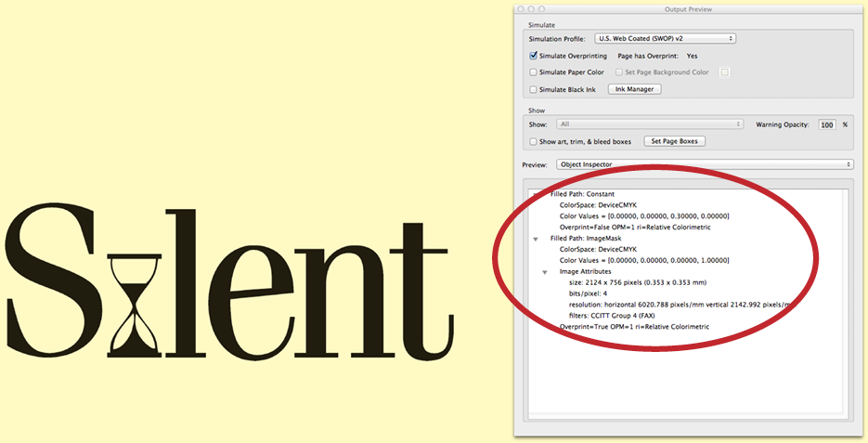This screenshot has height=443, width=868.
Task: Click the Set Page Boxes button
Action: click(674, 141)
